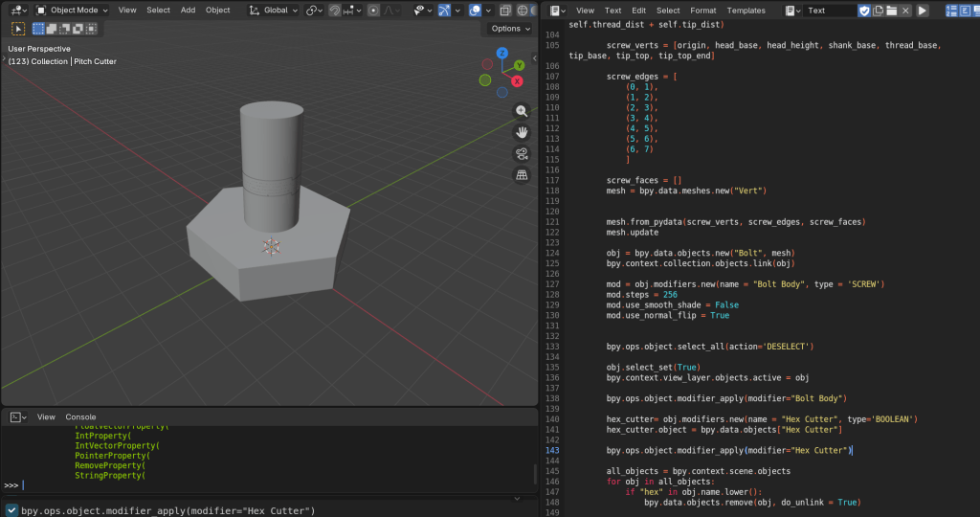The image size is (980, 517).
Task: Click the zoom magnifier in the viewport
Action: click(522, 111)
